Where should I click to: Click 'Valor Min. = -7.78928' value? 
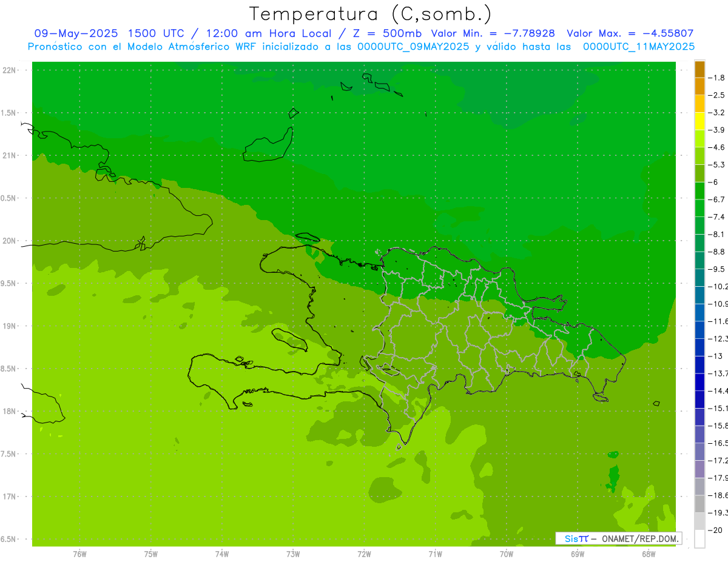pos(493,33)
